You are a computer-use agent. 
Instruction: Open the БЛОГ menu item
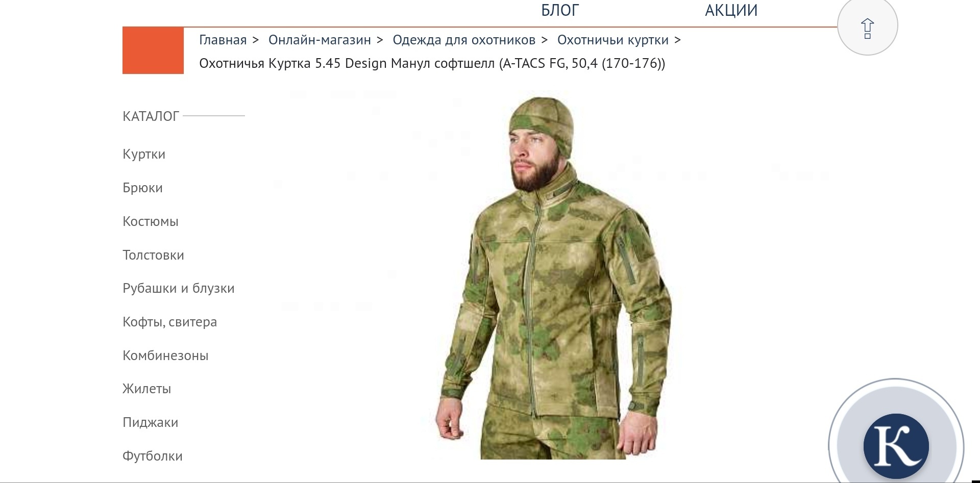tap(560, 10)
